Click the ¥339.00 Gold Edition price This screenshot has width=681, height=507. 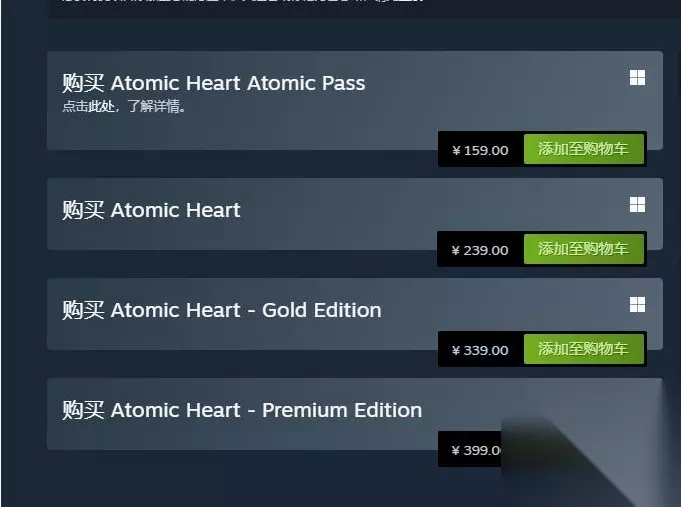tap(480, 350)
